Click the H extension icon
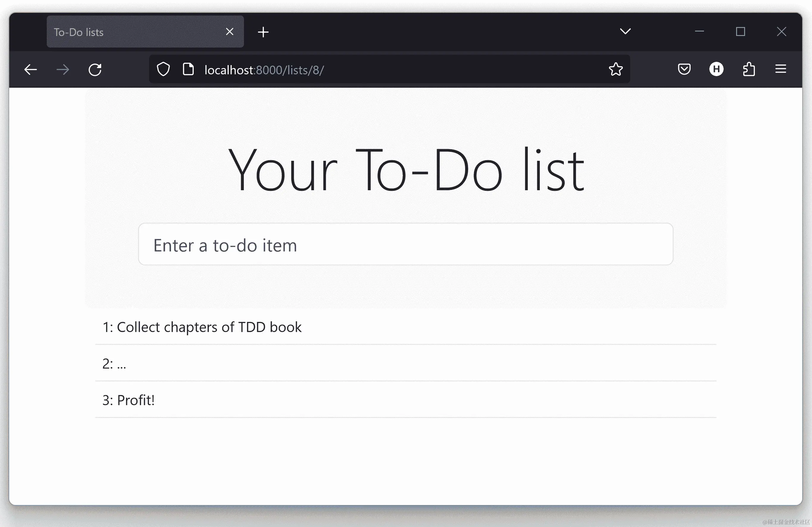This screenshot has width=812, height=527. [716, 69]
